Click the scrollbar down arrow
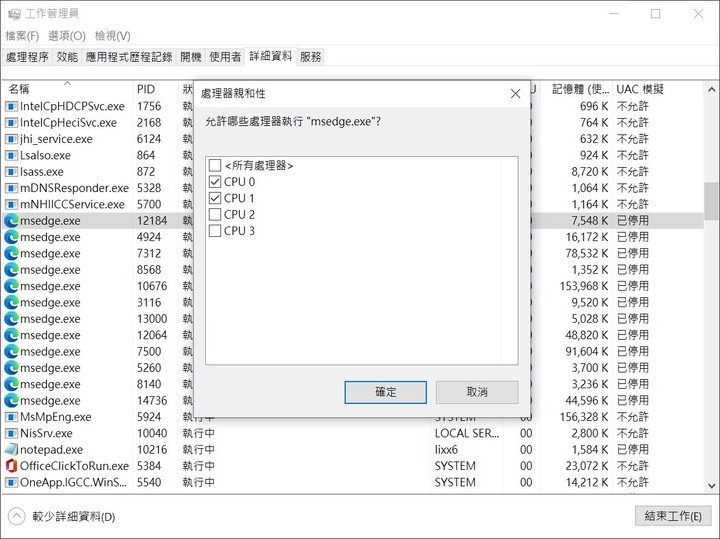This screenshot has width=720, height=539. click(711, 485)
